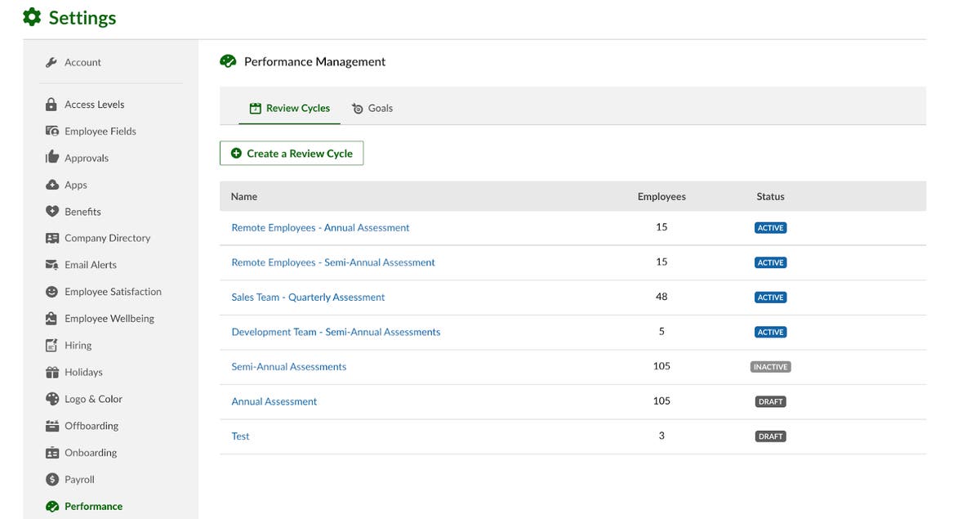The width and height of the screenshot is (980, 519).
Task: Open the Test review cycle
Action: coord(240,436)
